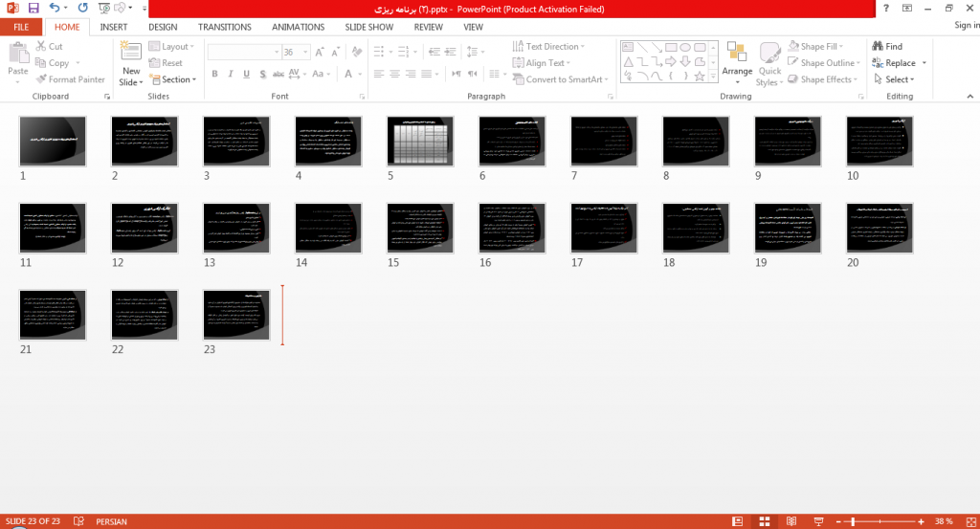Toggle Bold formatting button
980x529 pixels.
click(x=214, y=74)
